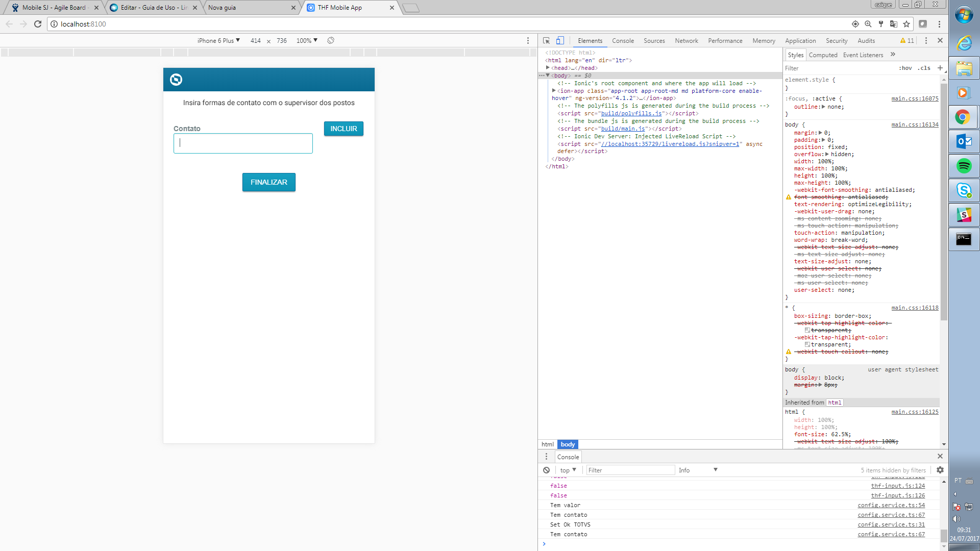Select the inspect element picker icon

(546, 41)
